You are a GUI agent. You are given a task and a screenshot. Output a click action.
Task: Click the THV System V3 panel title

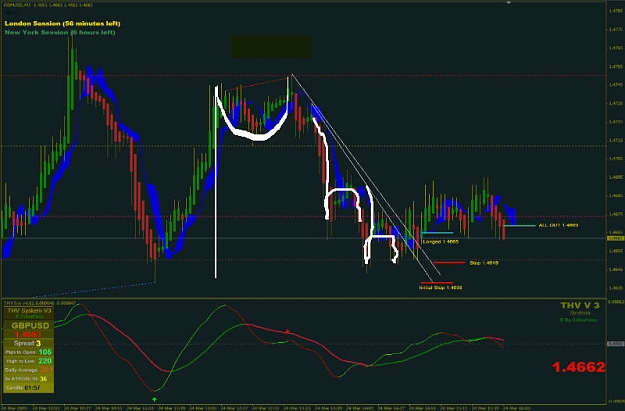[x=29, y=311]
